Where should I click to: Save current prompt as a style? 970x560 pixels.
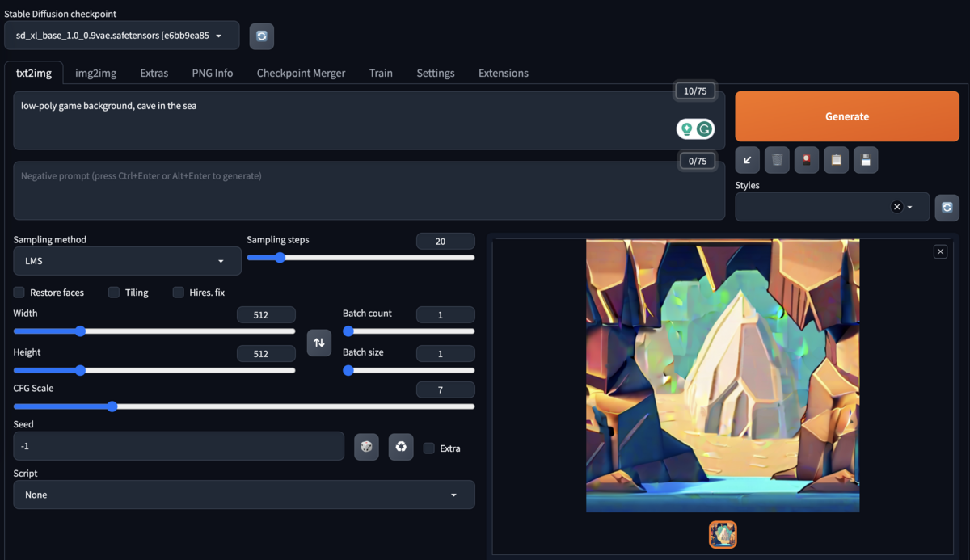coord(866,159)
